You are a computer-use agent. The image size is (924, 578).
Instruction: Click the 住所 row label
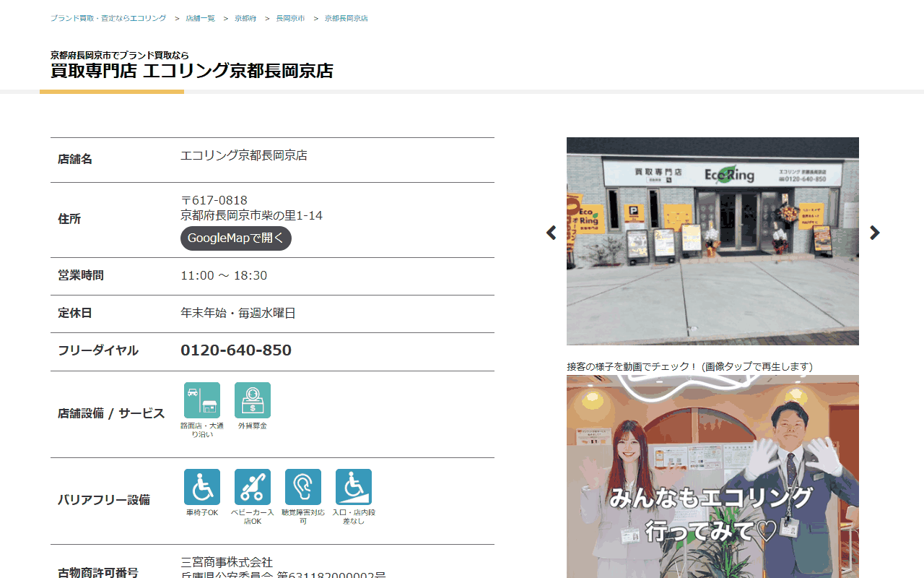(69, 219)
